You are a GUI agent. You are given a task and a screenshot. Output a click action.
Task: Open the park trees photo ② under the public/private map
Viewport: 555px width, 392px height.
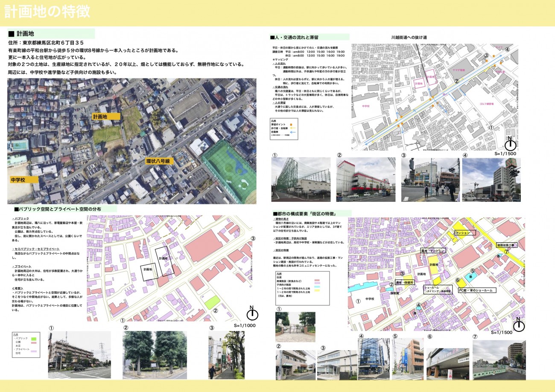click(155, 355)
